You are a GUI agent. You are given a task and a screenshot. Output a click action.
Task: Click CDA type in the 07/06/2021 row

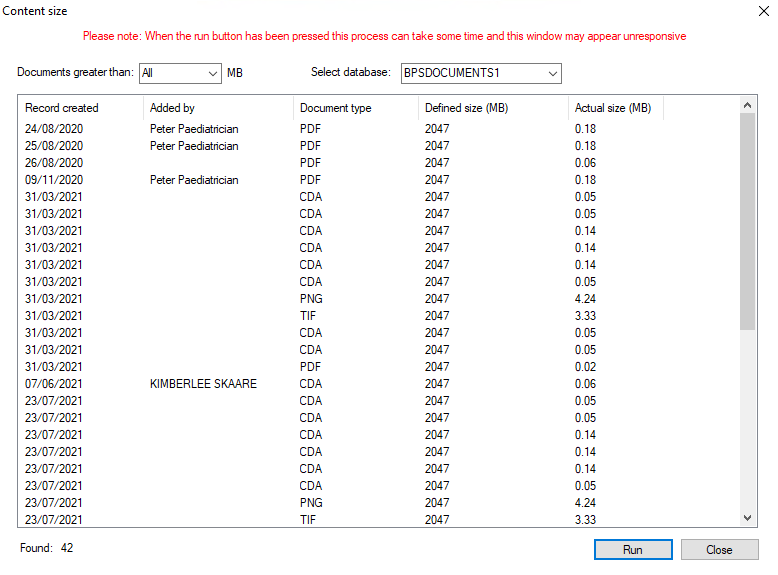(311, 383)
